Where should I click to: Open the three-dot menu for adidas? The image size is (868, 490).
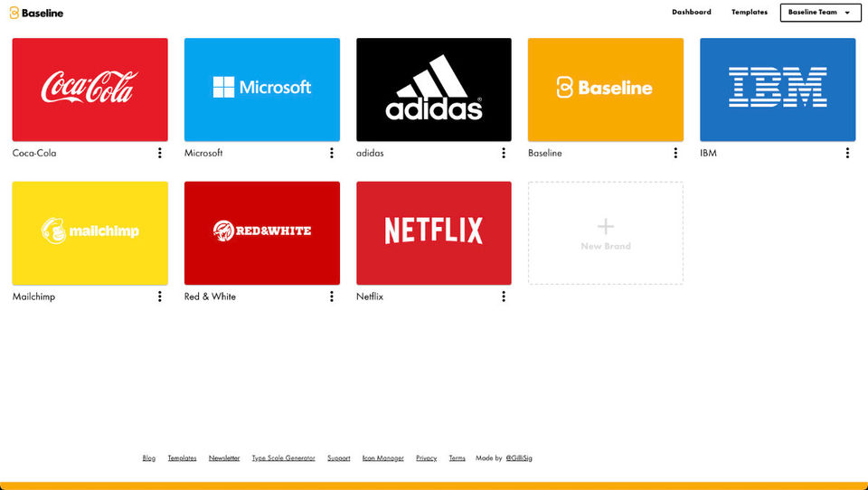pos(504,153)
